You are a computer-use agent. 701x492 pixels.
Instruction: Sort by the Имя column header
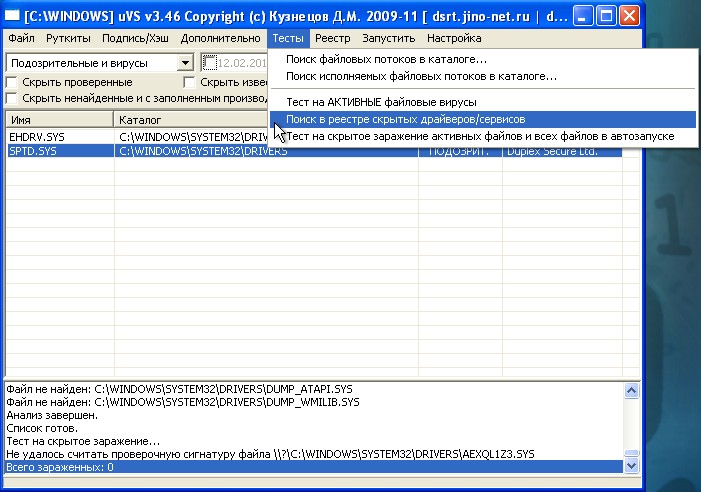click(59, 120)
